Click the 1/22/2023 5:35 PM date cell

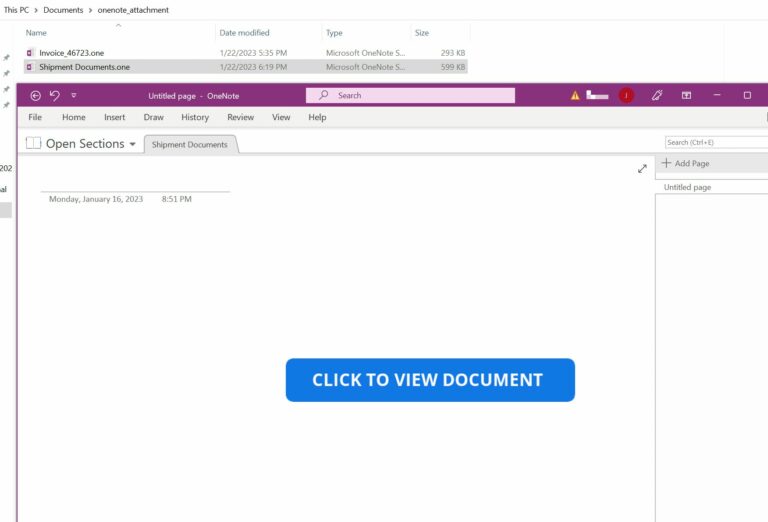point(253,53)
